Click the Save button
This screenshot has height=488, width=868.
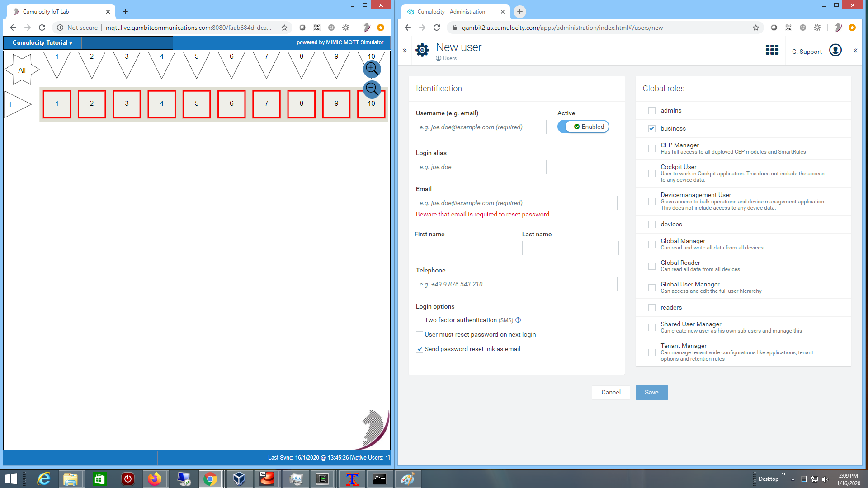[651, 393]
